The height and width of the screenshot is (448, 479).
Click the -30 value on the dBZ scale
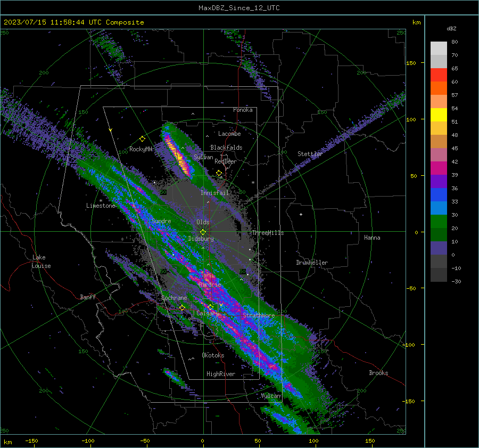(456, 281)
